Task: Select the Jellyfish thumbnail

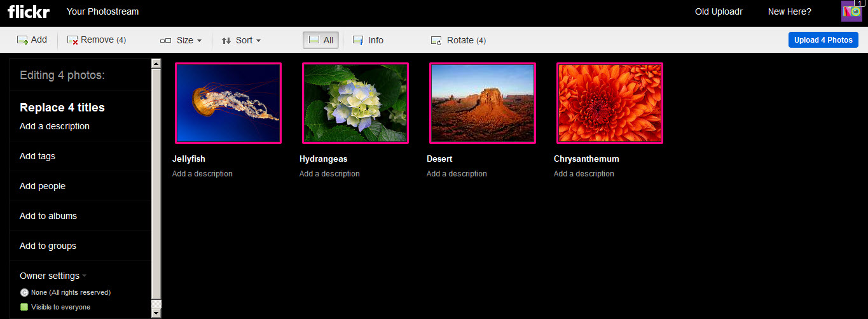Action: point(228,103)
